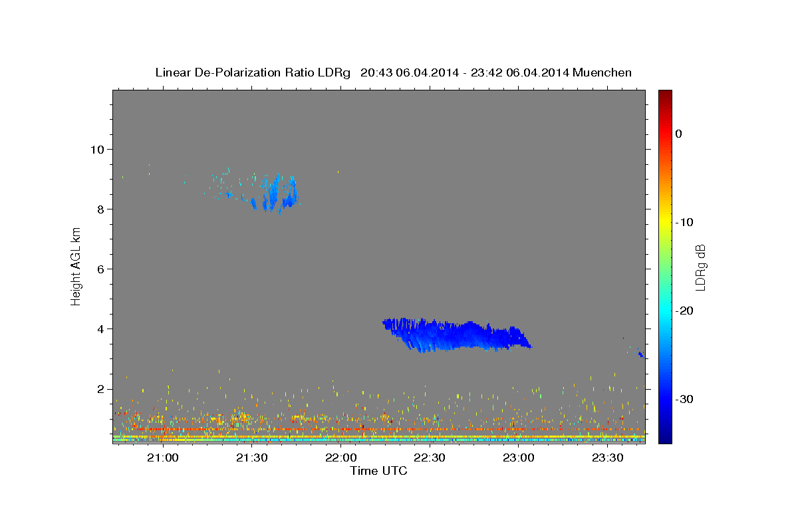Click the 22:00 time axis label

click(x=340, y=458)
